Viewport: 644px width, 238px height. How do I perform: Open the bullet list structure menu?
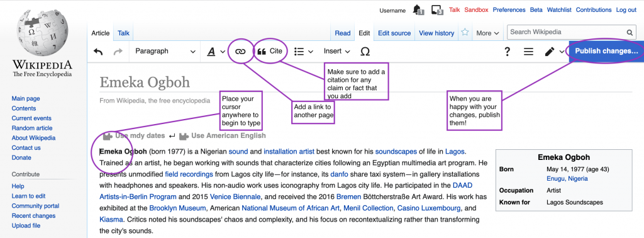(x=304, y=52)
